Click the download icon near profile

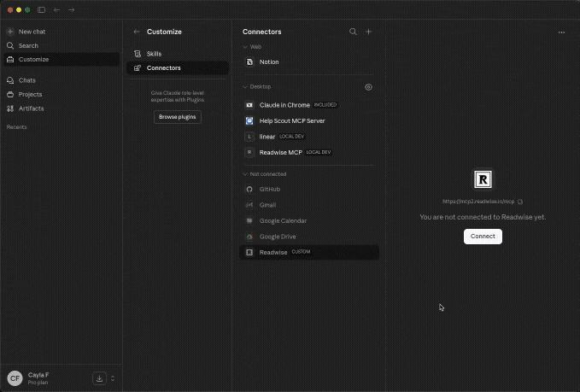tap(100, 378)
